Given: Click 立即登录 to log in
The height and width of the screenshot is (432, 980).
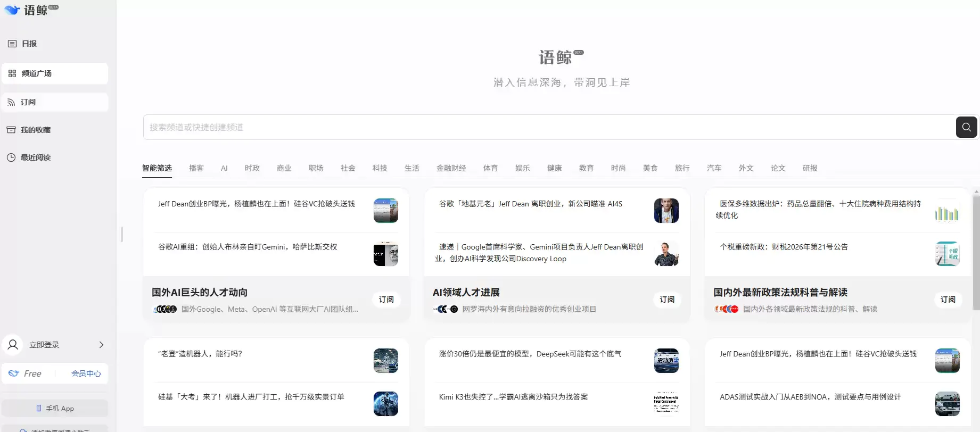Looking at the screenshot, I should 44,345.
